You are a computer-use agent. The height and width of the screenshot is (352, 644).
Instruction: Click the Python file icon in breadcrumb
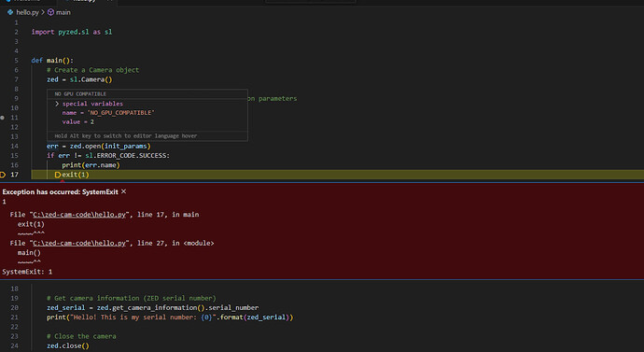(10, 12)
